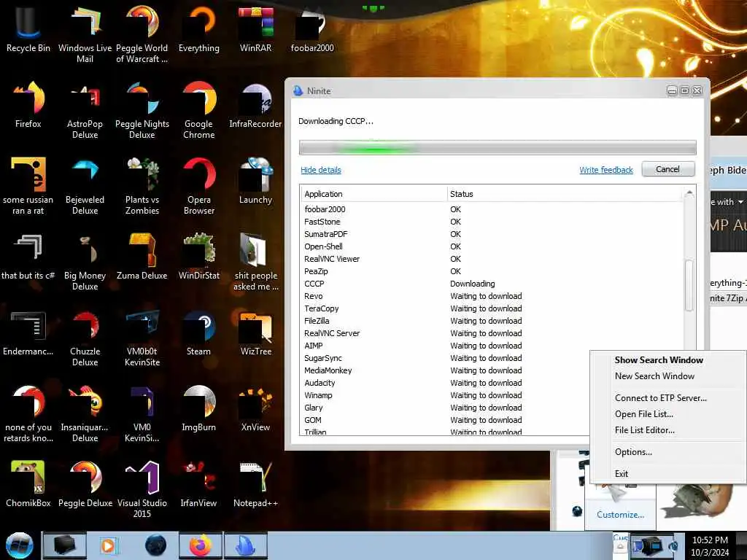
Task: Select the Winamp list row
Action: click(x=446, y=395)
